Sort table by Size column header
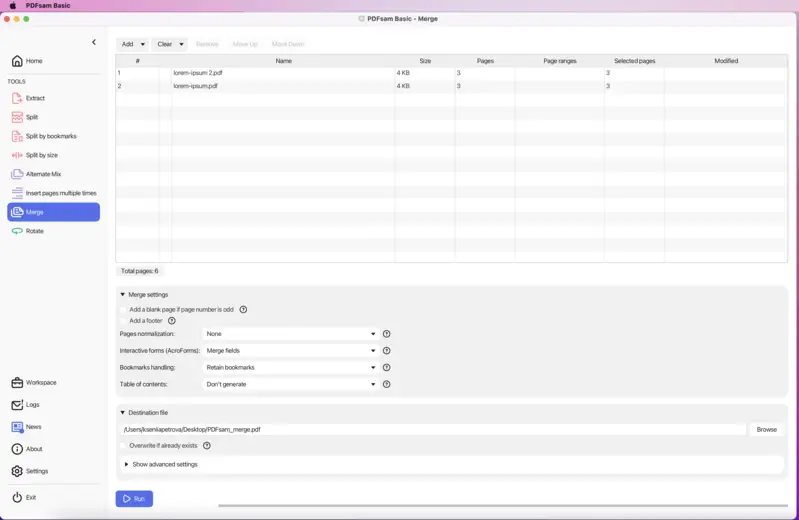This screenshot has height=520, width=799. pyautogui.click(x=425, y=61)
